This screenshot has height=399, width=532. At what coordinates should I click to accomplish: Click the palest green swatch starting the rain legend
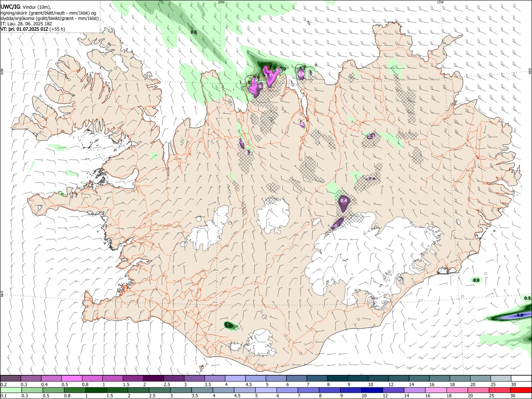[11, 390]
